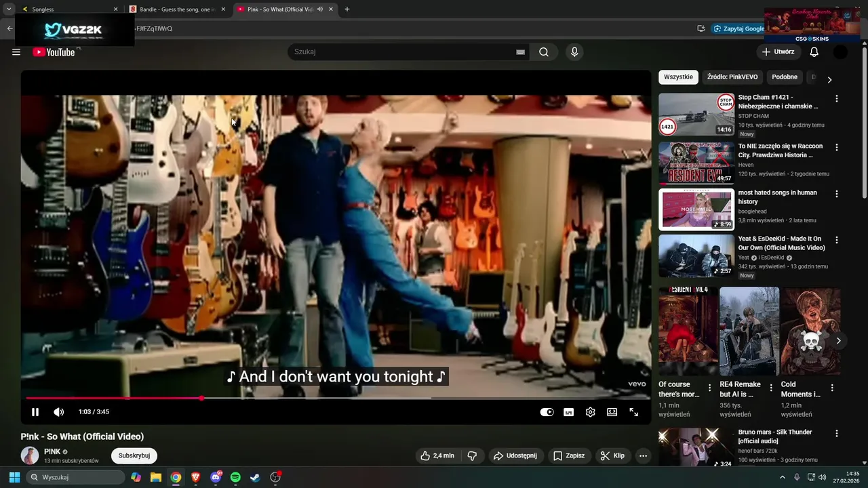Show next shorts with right arrow
This screenshot has width=868, height=488.
coord(838,340)
